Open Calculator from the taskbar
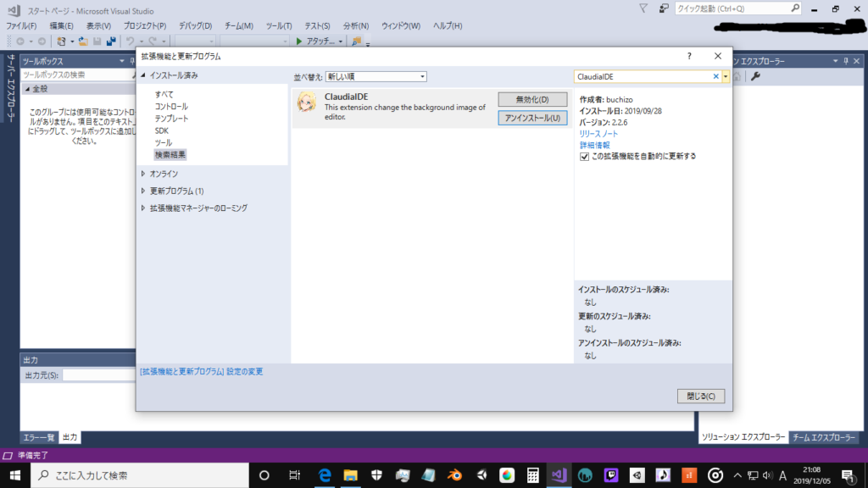The image size is (868, 488). click(x=532, y=475)
